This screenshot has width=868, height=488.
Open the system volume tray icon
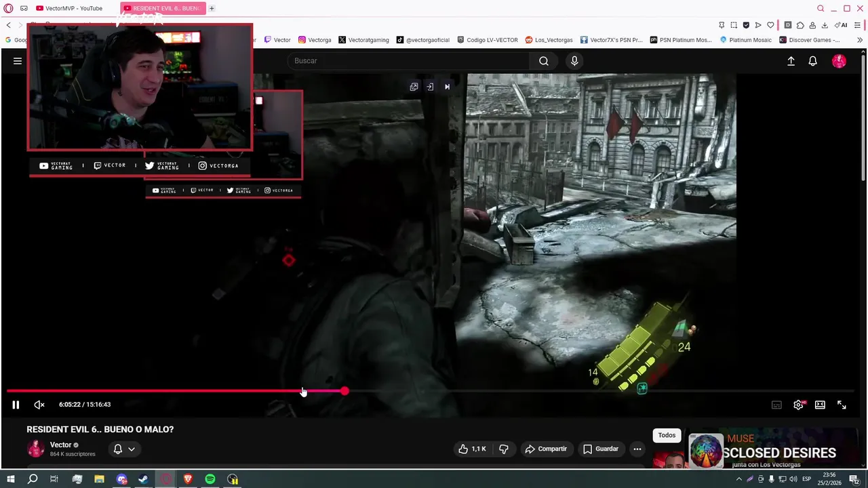tap(793, 479)
